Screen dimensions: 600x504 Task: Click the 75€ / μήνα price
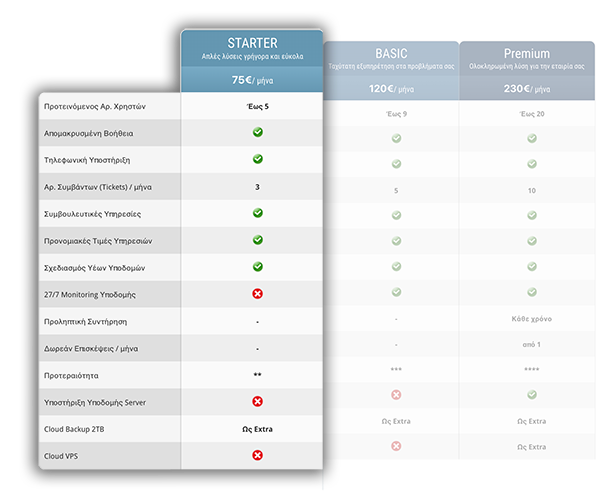coord(252,80)
